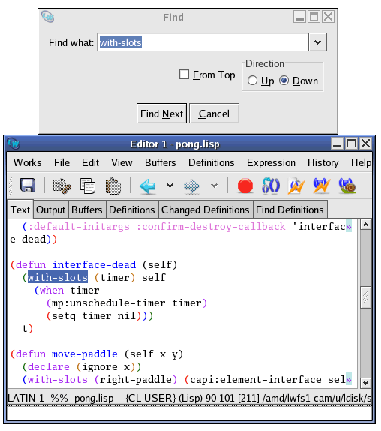Screen dimensions: 381x431
Task: Click the echo area below the status bar
Action: (189, 413)
